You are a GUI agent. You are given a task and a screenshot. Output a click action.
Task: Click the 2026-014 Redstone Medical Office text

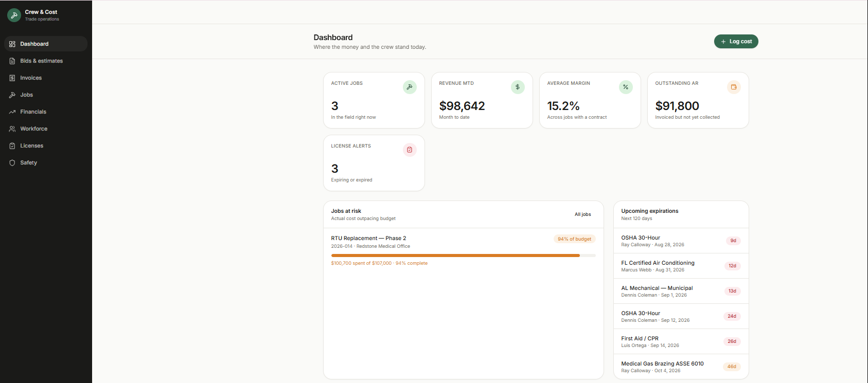pyautogui.click(x=370, y=246)
